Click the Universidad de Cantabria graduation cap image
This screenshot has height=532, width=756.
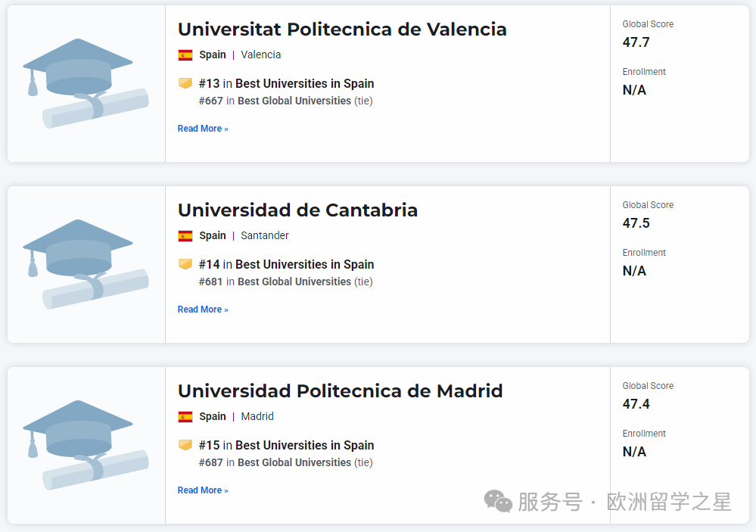85,264
